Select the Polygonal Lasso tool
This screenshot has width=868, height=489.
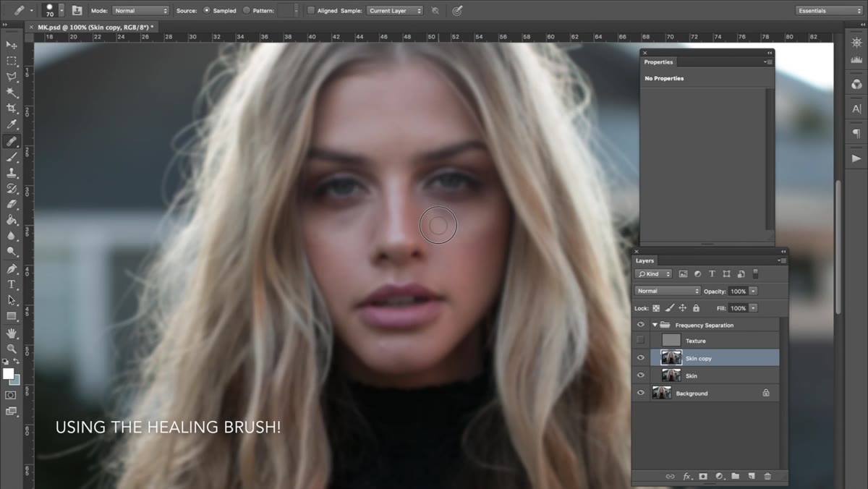point(12,77)
